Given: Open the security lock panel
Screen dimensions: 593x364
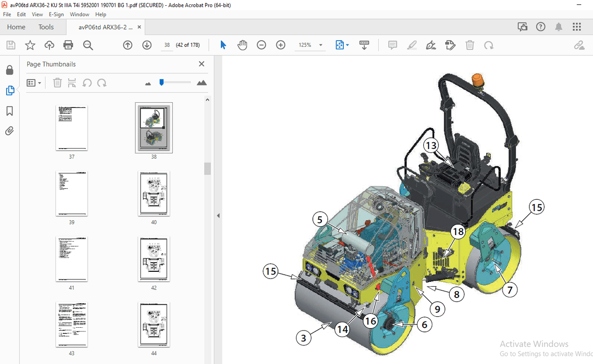Looking at the screenshot, I should 10,70.
